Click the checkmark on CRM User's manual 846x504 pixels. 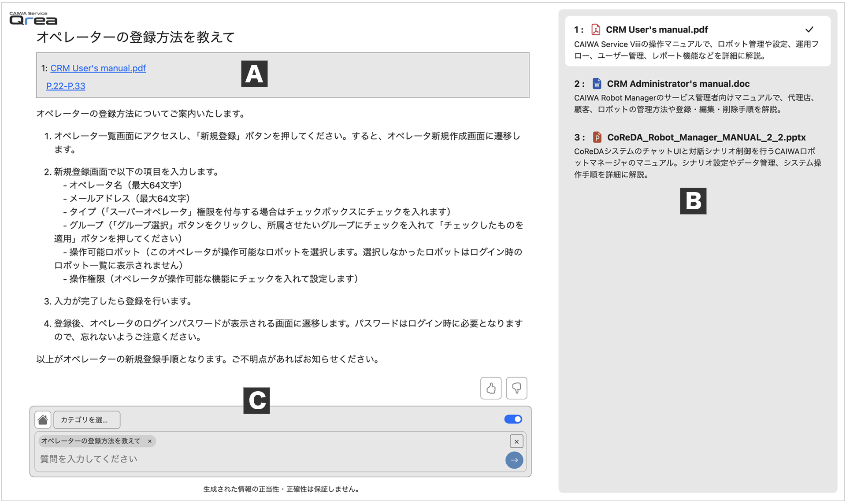click(x=809, y=30)
